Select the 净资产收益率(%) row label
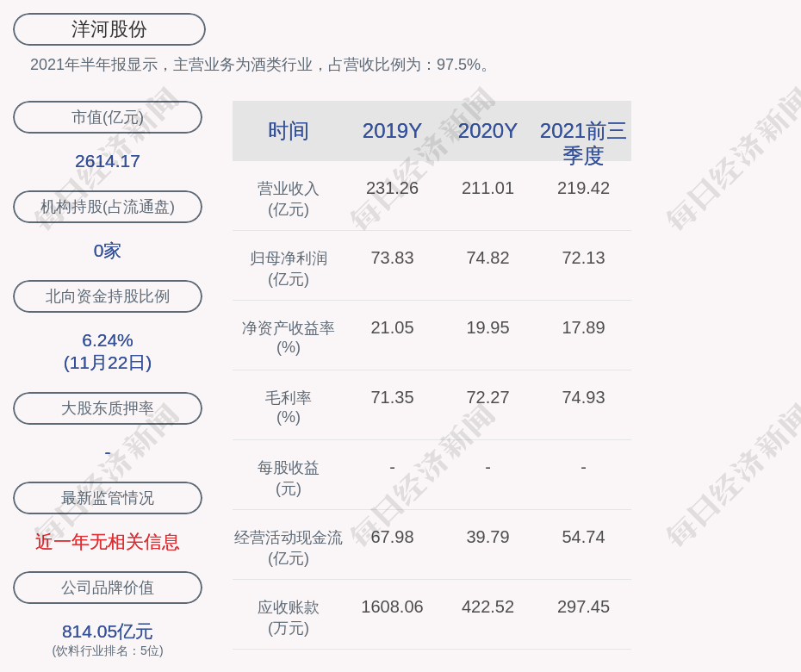The height and width of the screenshot is (672, 801). (289, 338)
